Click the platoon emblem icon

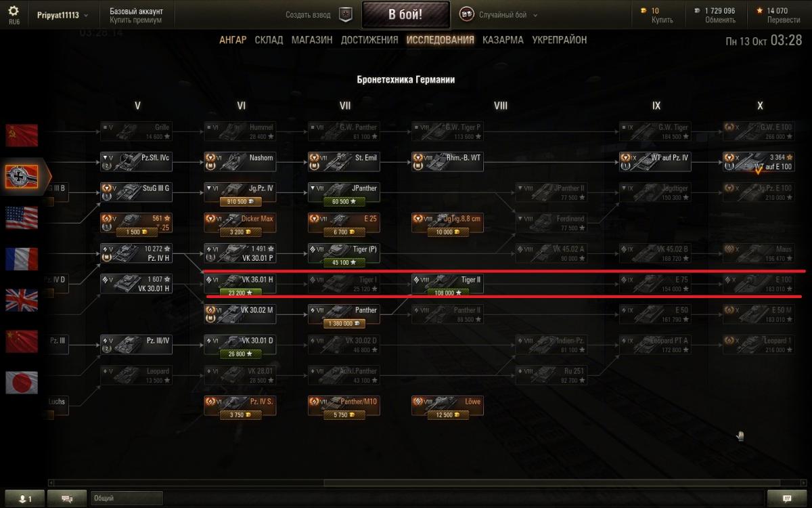(346, 15)
